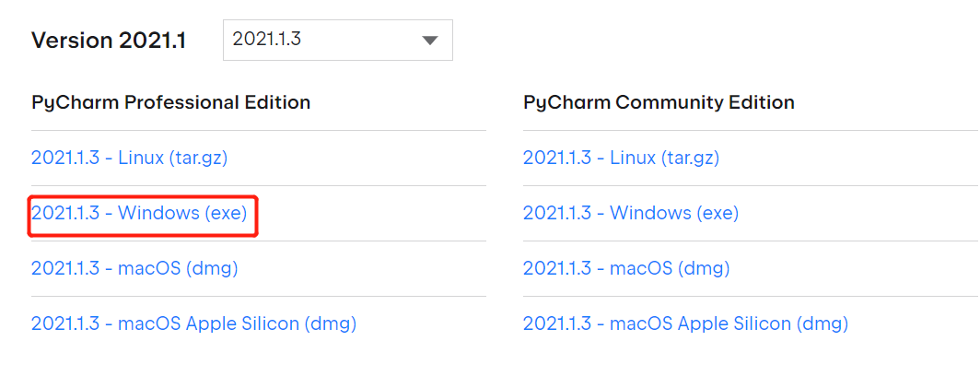
Task: Choose the Intel macOS dmg under Community Edition
Action: click(x=626, y=268)
